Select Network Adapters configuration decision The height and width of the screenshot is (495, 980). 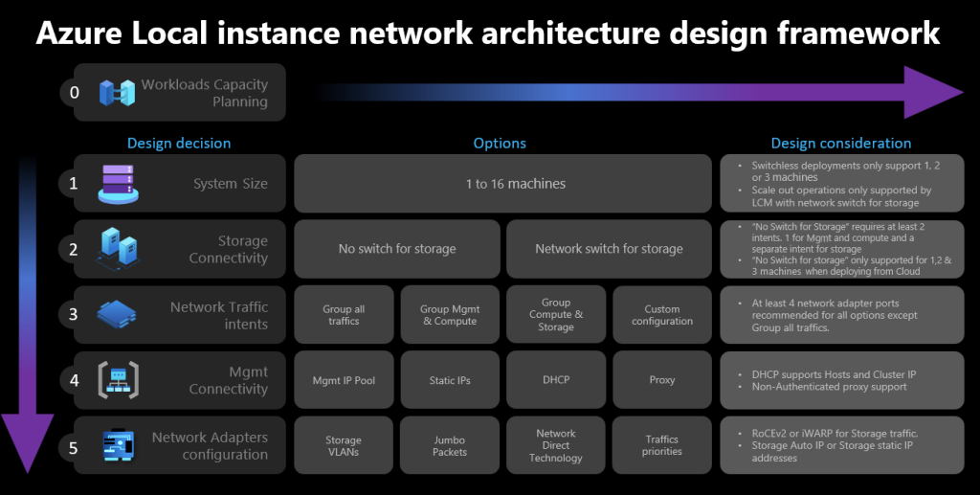click(180, 445)
